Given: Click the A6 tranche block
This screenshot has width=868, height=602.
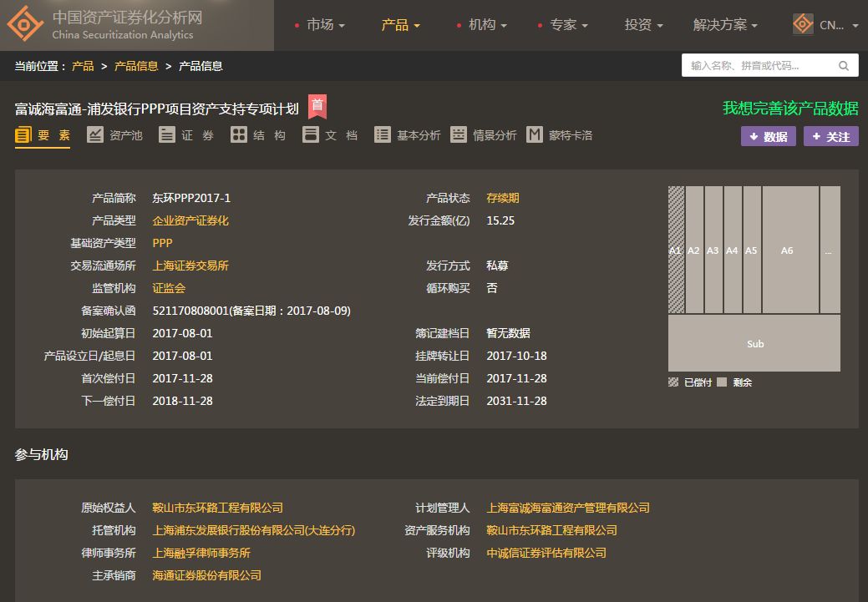Looking at the screenshot, I should [x=790, y=250].
